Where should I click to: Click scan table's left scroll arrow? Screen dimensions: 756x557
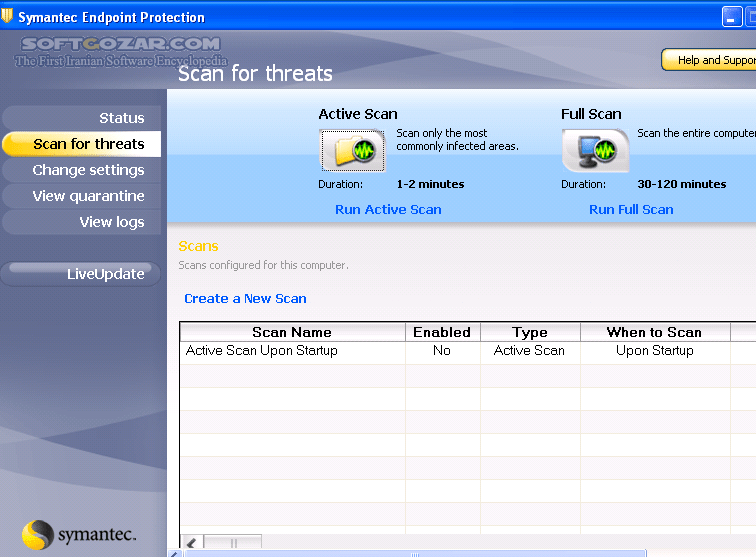coord(191,542)
